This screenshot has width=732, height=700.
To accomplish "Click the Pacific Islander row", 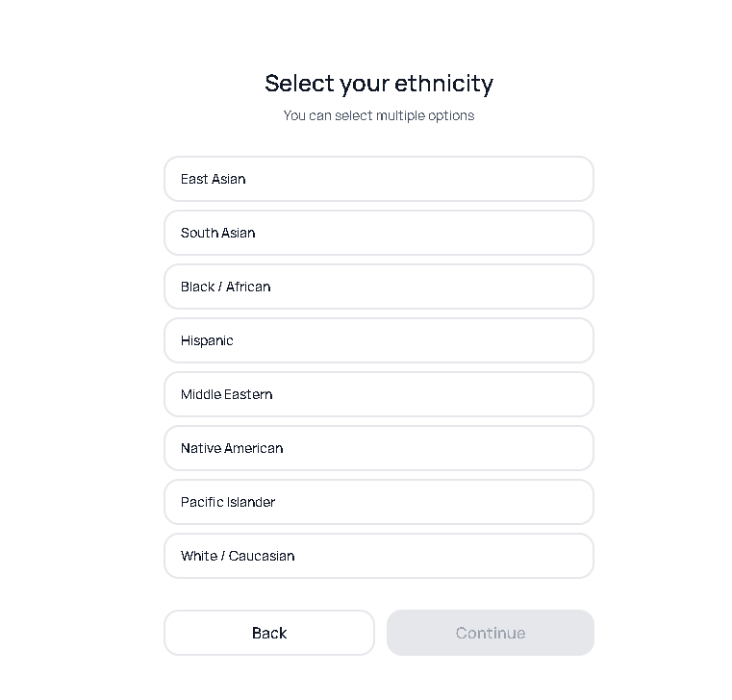I will click(378, 502).
